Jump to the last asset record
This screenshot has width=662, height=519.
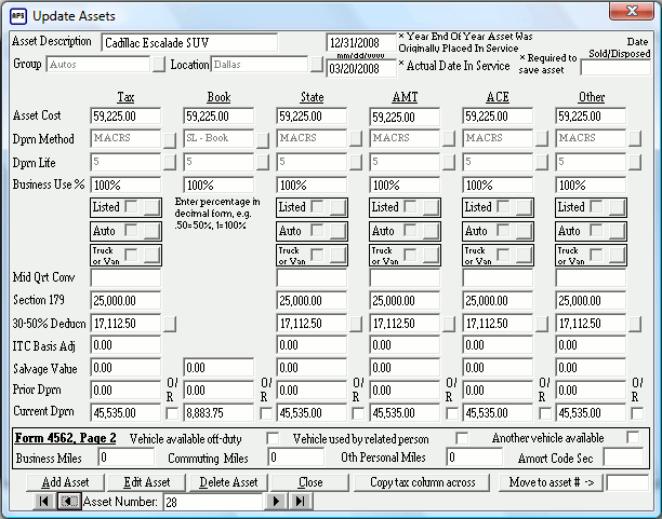pyautogui.click(x=298, y=501)
